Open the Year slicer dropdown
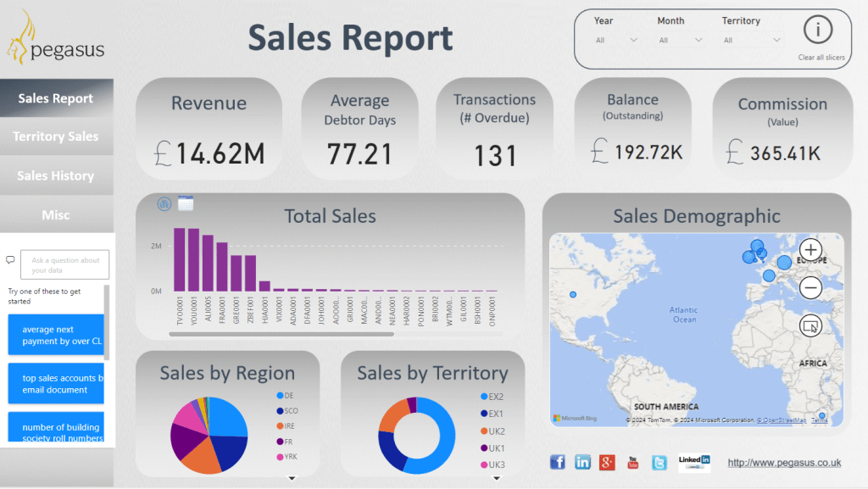This screenshot has height=489, width=868. [x=616, y=40]
